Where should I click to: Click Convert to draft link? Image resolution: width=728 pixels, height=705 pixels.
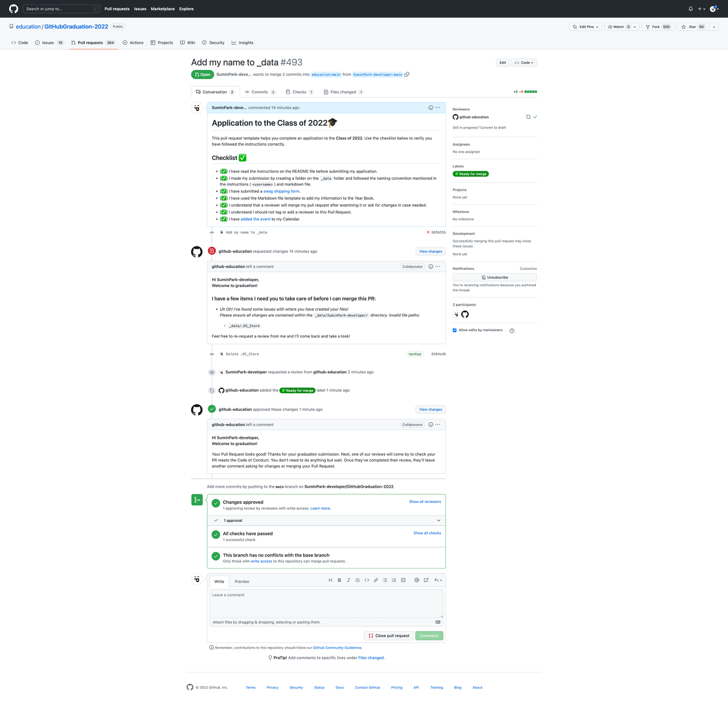tap(493, 127)
